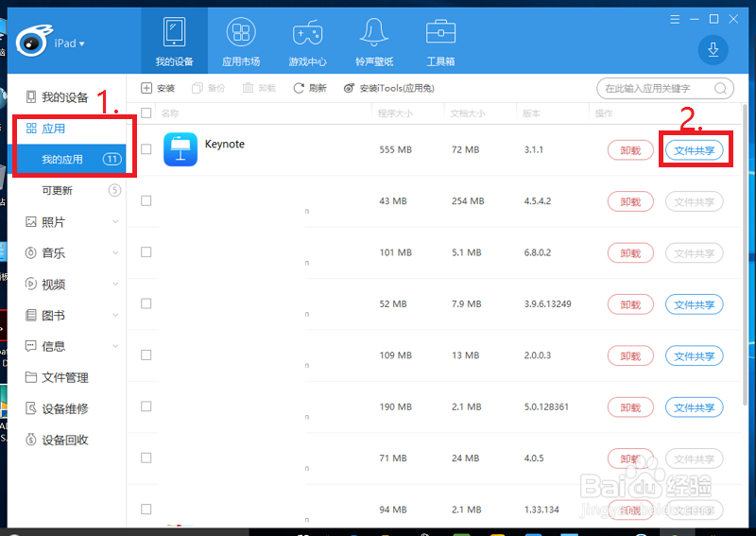Viewport: 756px width, 536px height.
Task: Open the download manager arrow button
Action: coord(713,50)
